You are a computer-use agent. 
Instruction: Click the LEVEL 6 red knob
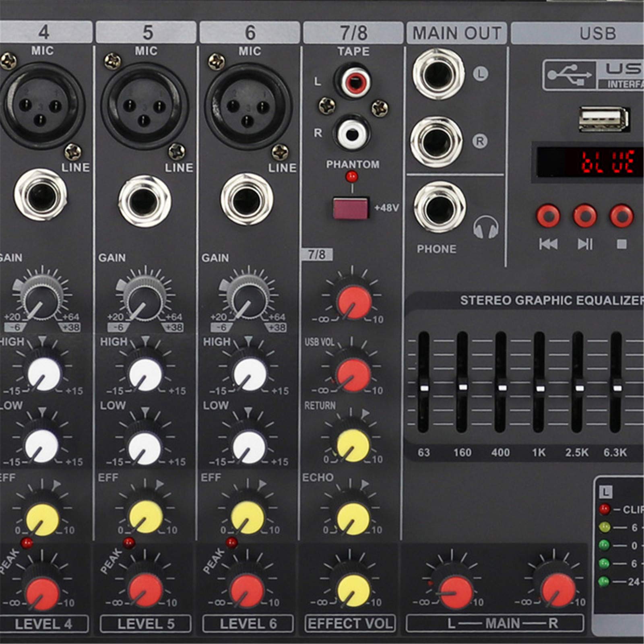click(248, 591)
